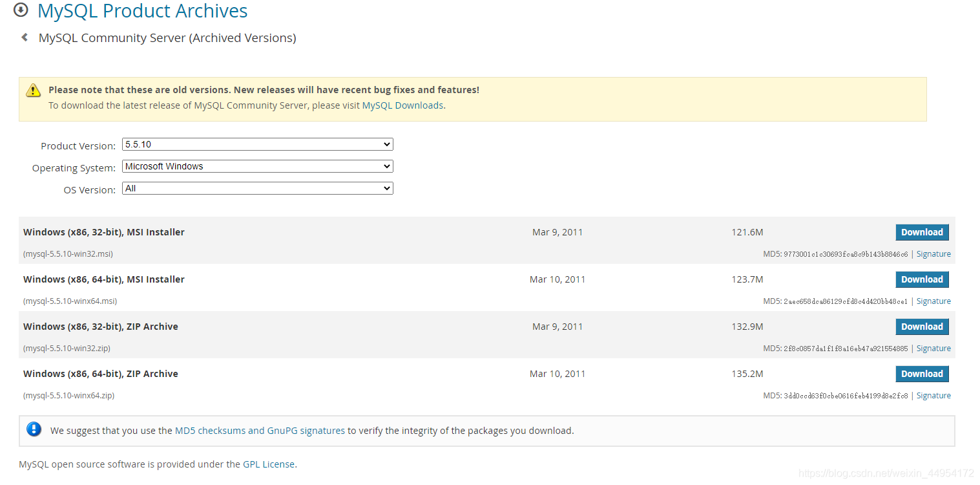The width and height of the screenshot is (980, 485).
Task: Open Signature link for mysql-5.5.10-winx64.msi
Action: [x=933, y=301]
